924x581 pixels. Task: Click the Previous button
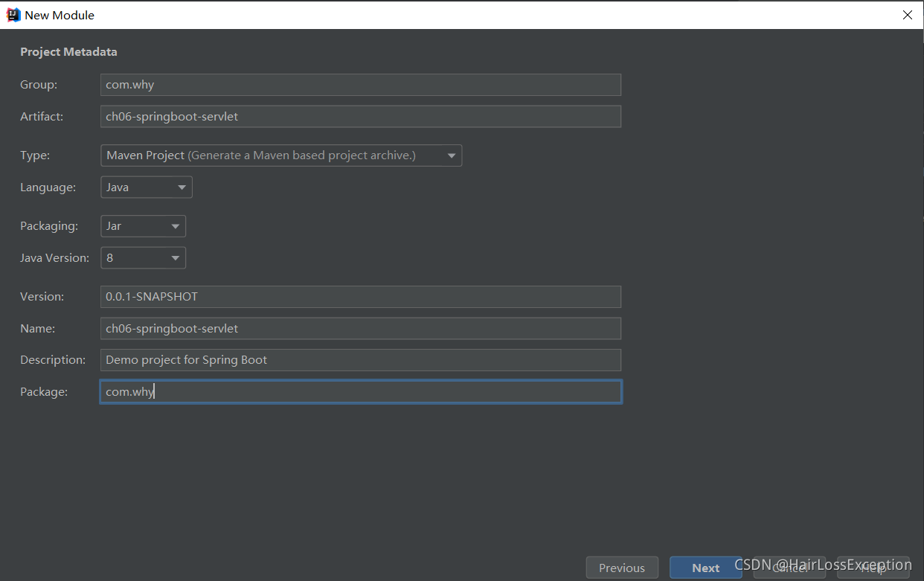coord(621,567)
